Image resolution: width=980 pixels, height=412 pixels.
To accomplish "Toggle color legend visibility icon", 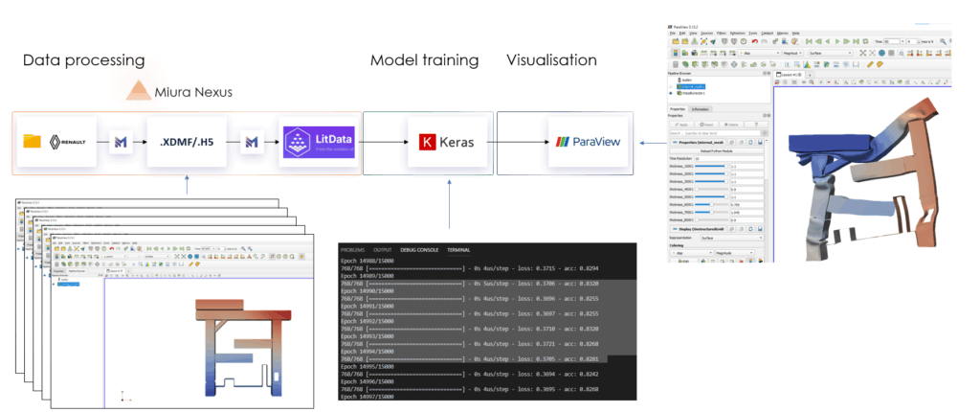I will coord(676,54).
